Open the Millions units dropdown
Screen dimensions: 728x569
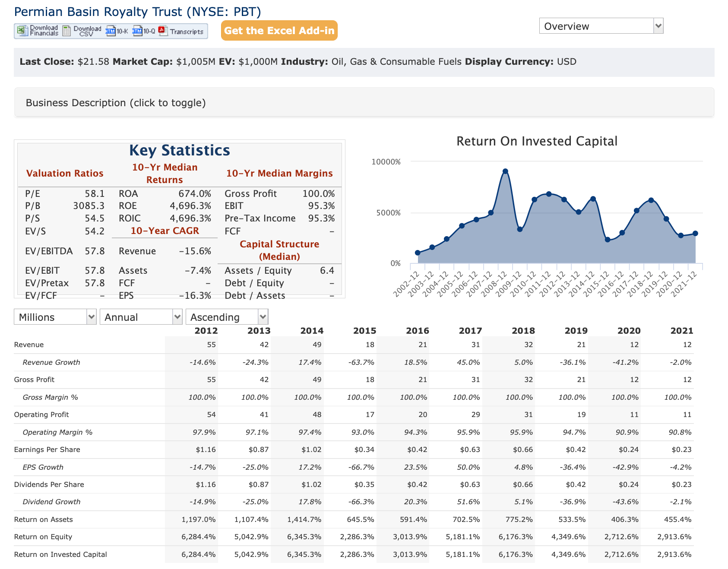click(x=55, y=317)
